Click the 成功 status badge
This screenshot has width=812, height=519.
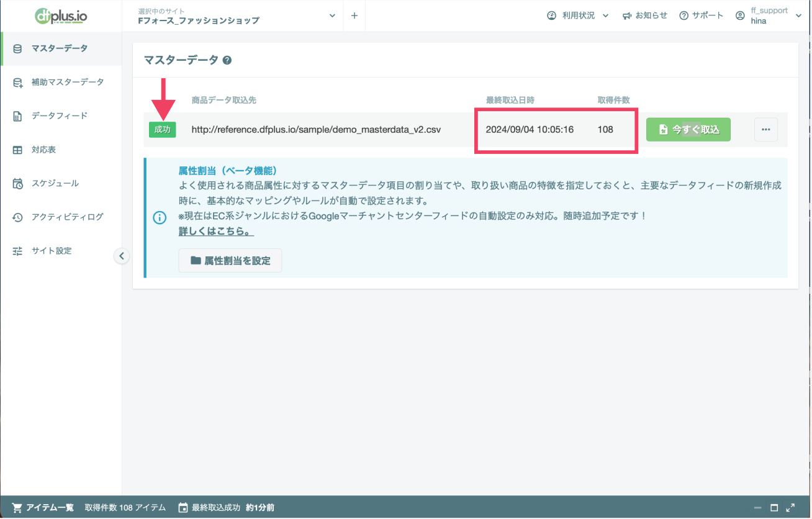[x=163, y=129]
